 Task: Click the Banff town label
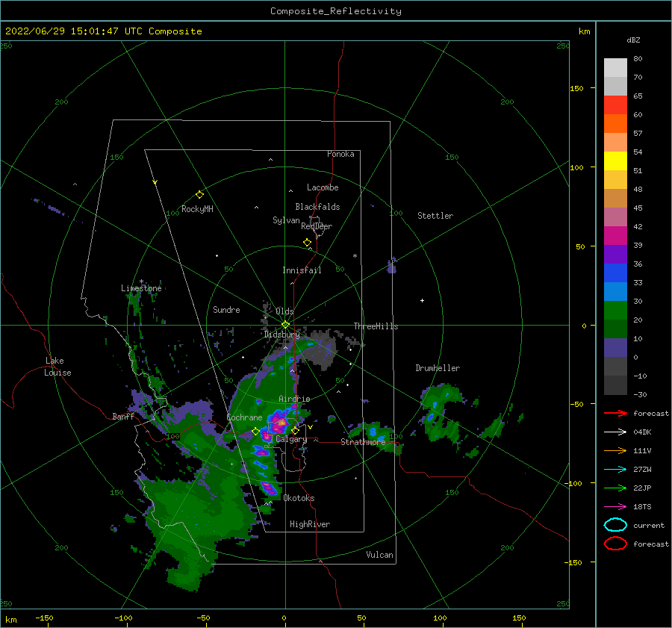[123, 417]
